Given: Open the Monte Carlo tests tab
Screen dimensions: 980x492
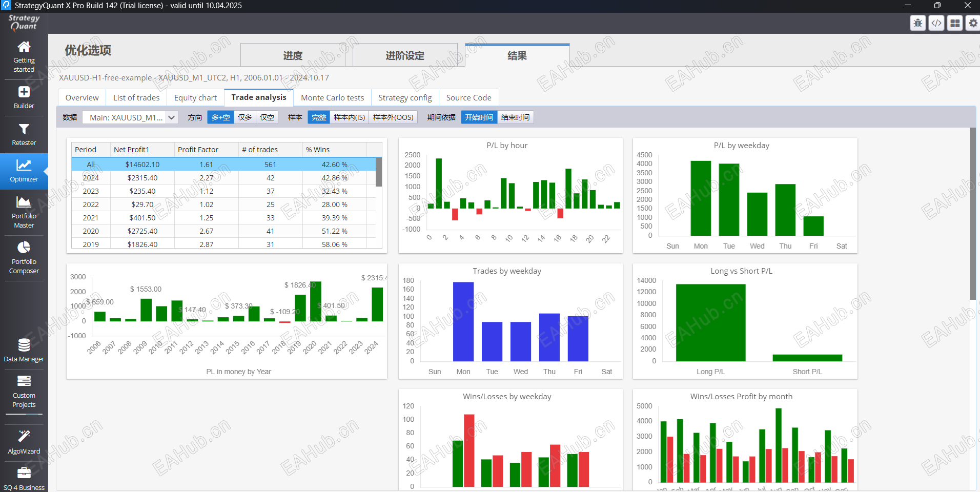Looking at the screenshot, I should [x=333, y=97].
